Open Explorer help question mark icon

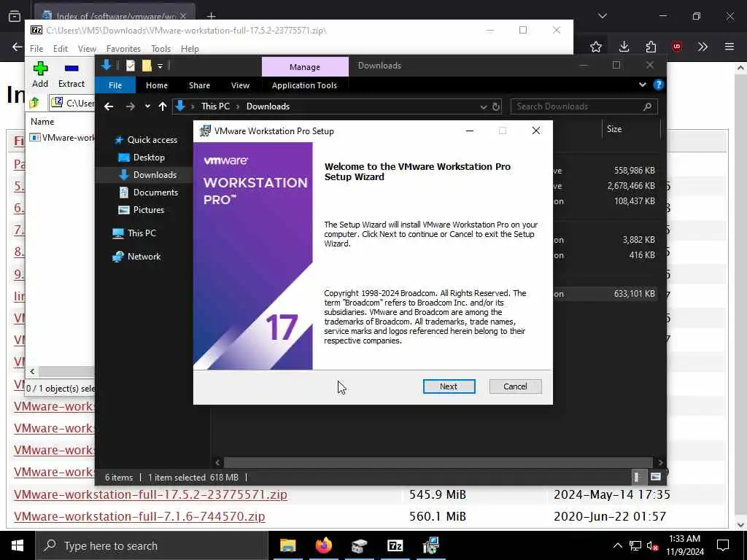point(659,85)
